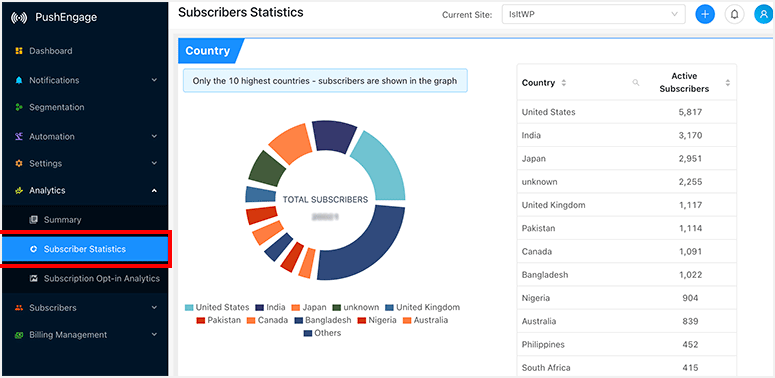Click the Automation icon
775x378 pixels.
click(x=19, y=136)
